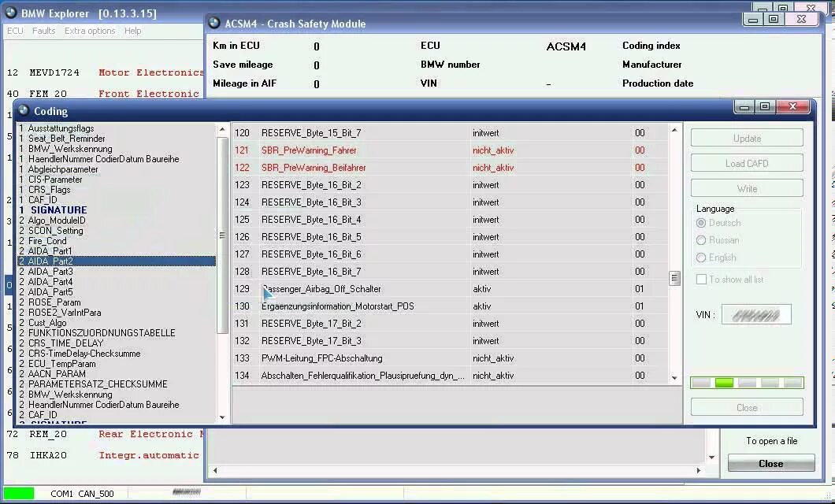Click REM_20 Rear Electronic Module entry
The height and width of the screenshot is (504, 835).
[x=106, y=434]
